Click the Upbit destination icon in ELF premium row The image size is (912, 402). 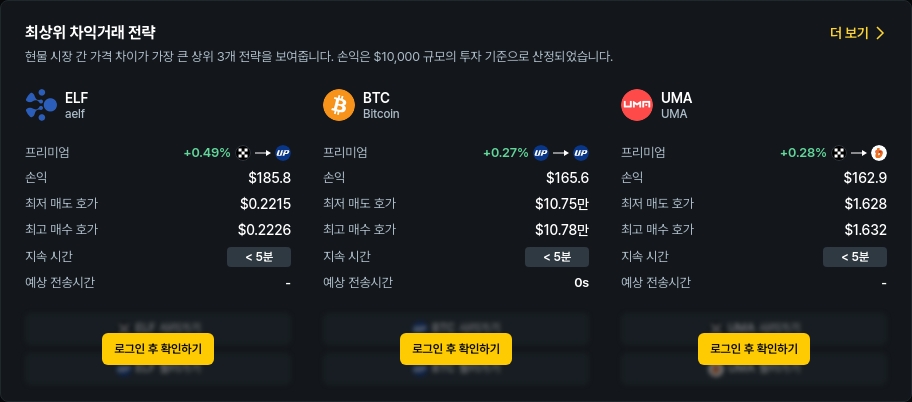point(283,153)
